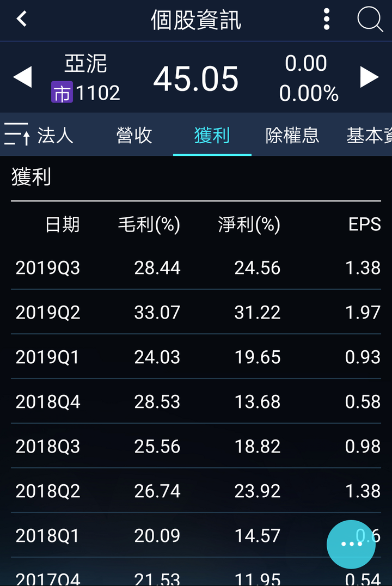Tap the 獲利 section heading
392x586 pixels.
(x=31, y=176)
